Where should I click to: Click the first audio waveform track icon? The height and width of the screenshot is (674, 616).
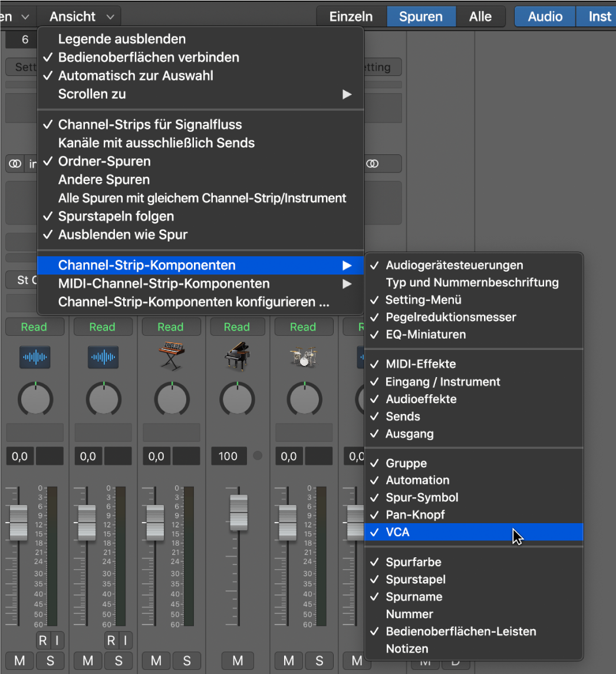click(x=35, y=358)
